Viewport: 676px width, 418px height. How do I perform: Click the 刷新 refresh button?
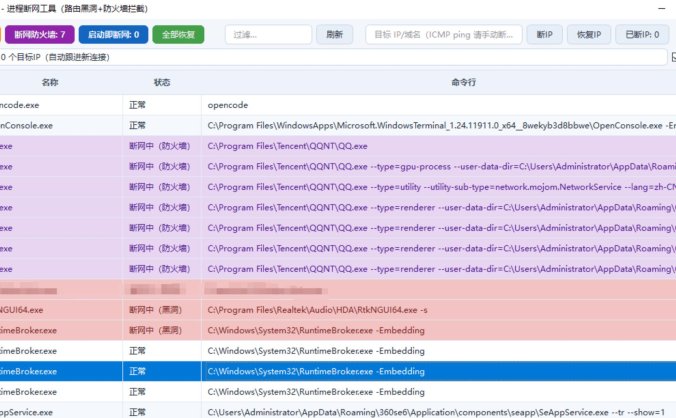pos(334,34)
